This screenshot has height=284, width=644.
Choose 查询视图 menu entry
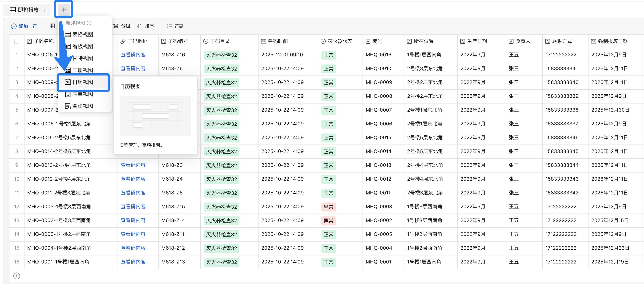tap(83, 106)
